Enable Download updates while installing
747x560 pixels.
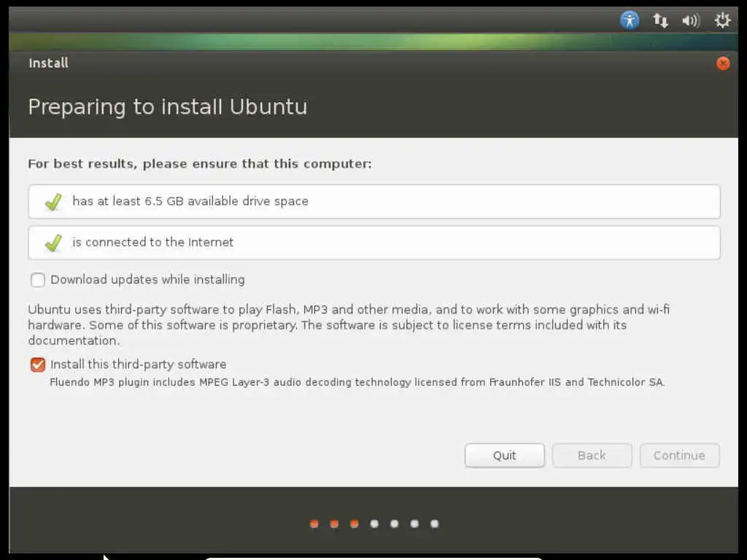click(38, 279)
